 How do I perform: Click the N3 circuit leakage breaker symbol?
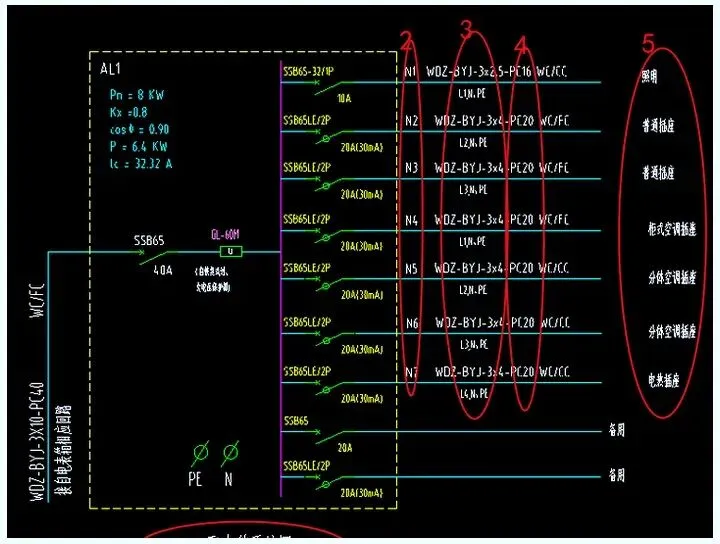pos(329,184)
